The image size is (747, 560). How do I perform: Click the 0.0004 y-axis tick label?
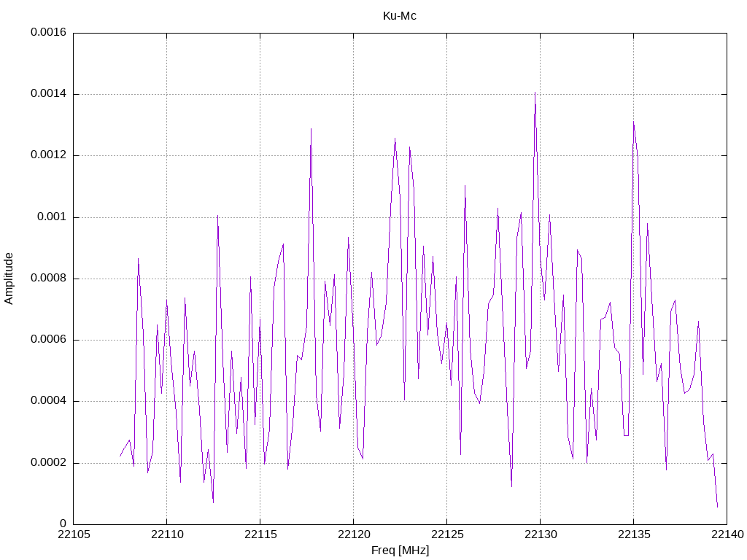(x=49, y=400)
